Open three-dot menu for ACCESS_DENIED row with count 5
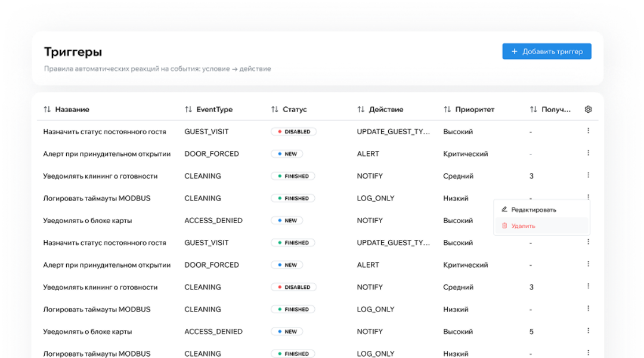This screenshot has width=644, height=358. point(588,331)
